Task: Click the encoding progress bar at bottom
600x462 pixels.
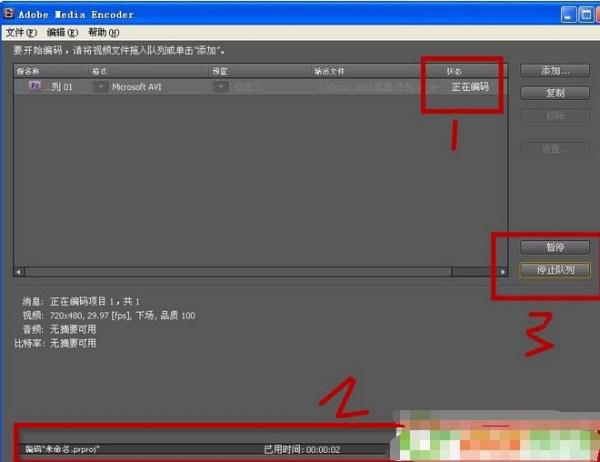Action: pos(200,449)
